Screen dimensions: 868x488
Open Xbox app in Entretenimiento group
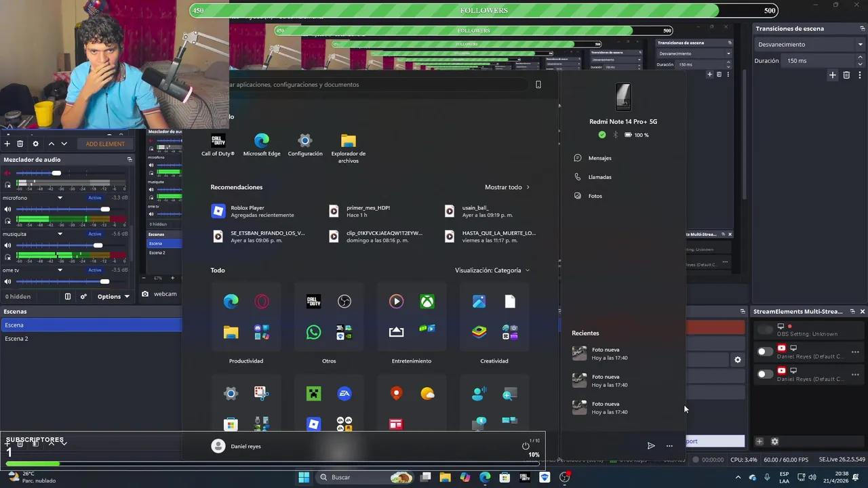tap(427, 302)
